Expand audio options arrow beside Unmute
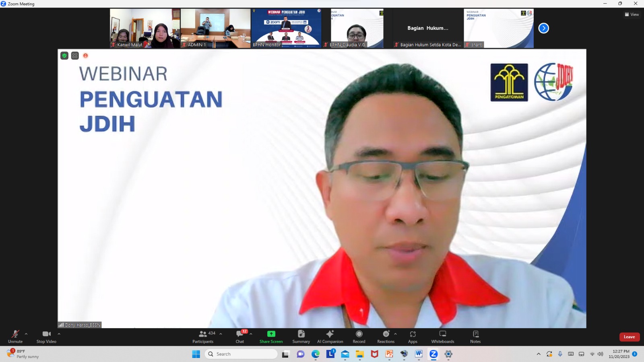This screenshot has height=362, width=644. coord(26,334)
